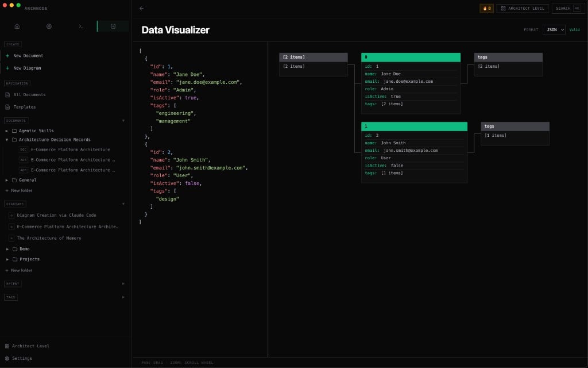Select the root [2 items] node header
Viewport: 588px width, 368px height.
pos(314,57)
